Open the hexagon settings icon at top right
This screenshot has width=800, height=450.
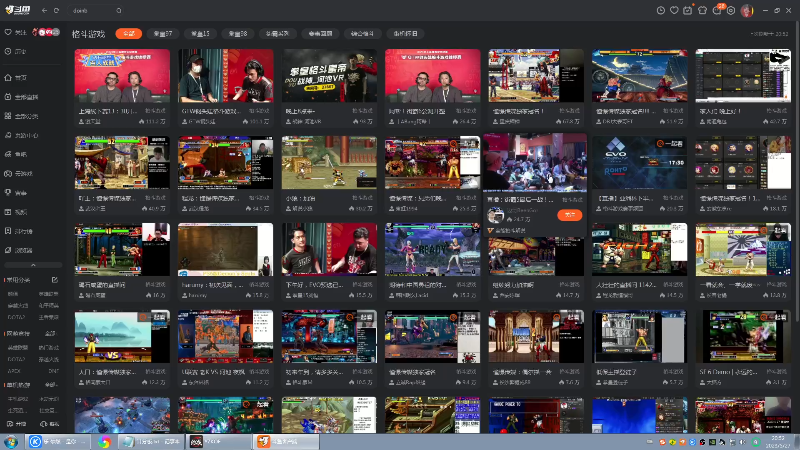[x=731, y=10]
